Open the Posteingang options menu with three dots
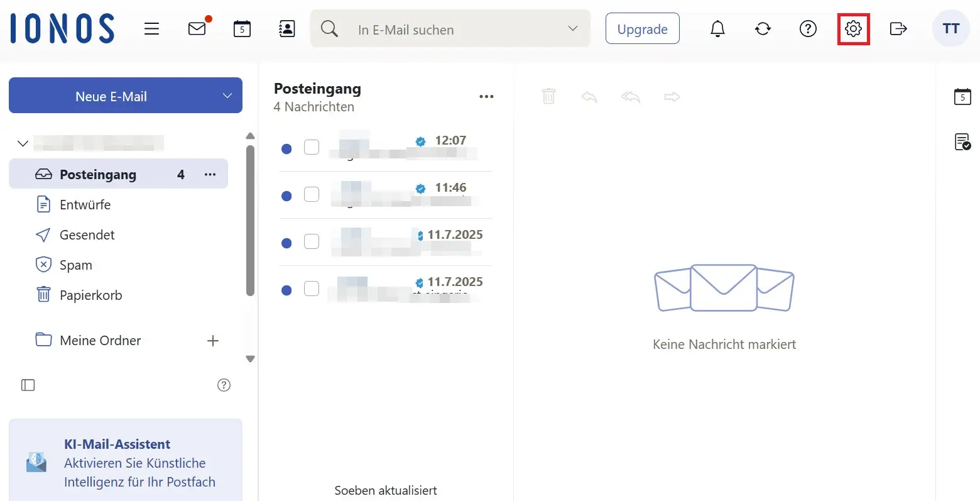 tap(210, 174)
